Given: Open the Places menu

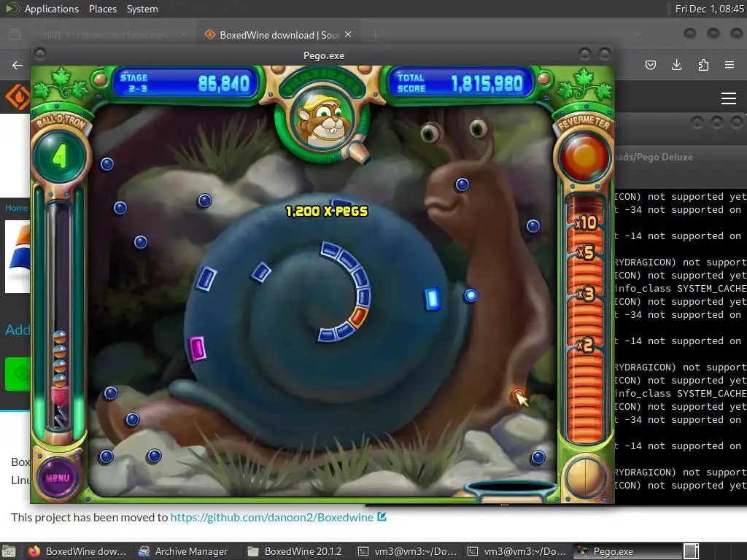Looking at the screenshot, I should 102,9.
